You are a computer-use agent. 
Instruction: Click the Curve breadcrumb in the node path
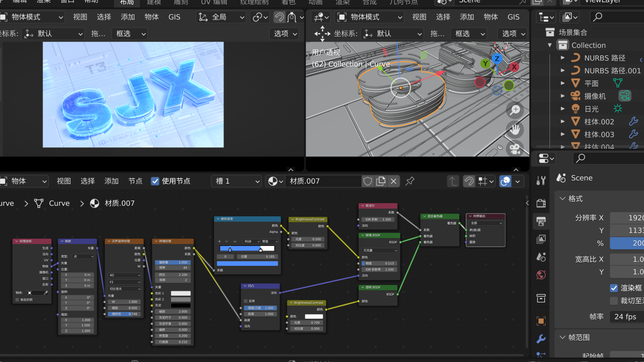pos(59,203)
